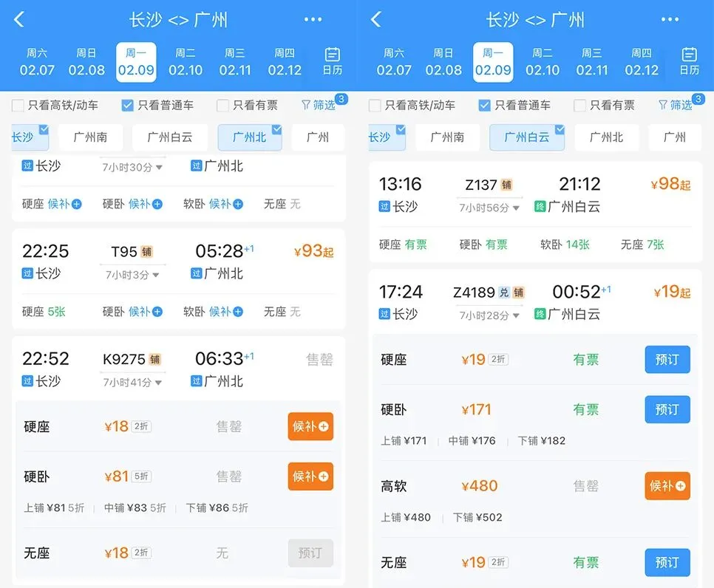The height and width of the screenshot is (588, 714).
Task: Open the 筛选 filter in left panel
Action: click(319, 105)
